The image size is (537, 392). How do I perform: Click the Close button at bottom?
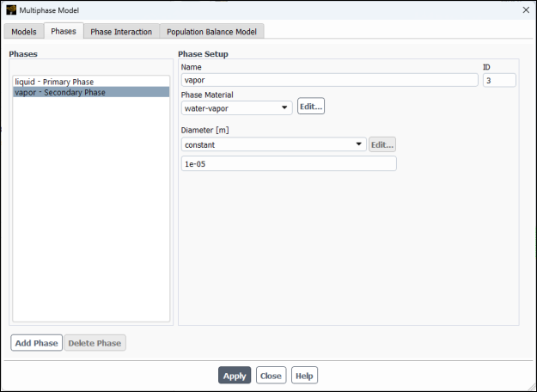[271, 376]
